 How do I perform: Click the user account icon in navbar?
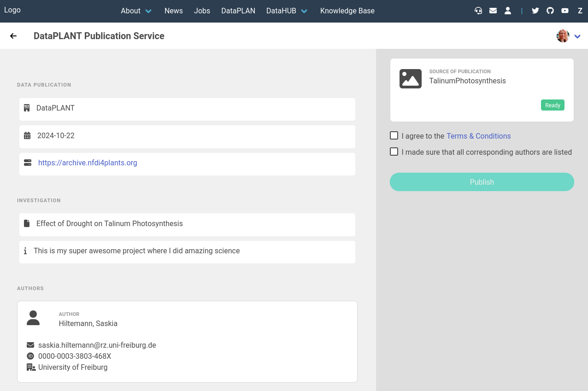(508, 11)
